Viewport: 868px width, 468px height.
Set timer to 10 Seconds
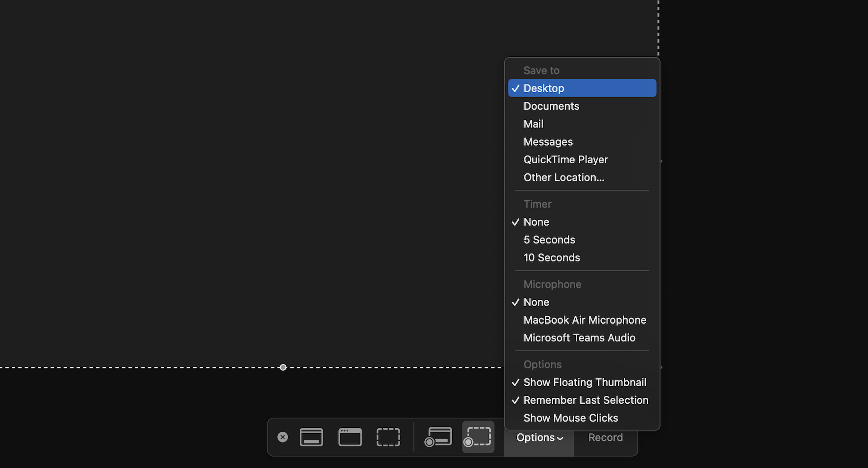click(552, 258)
